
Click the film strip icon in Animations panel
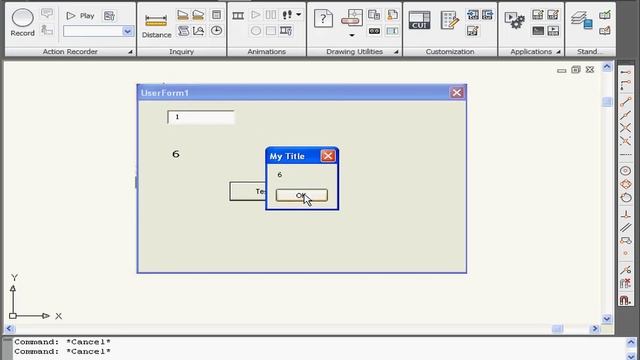pos(238,16)
